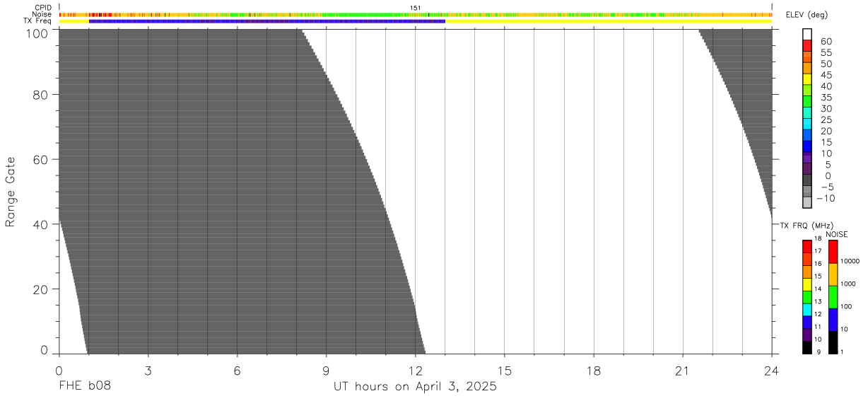
Task: Click the CPID value 151
Action: 415,8
